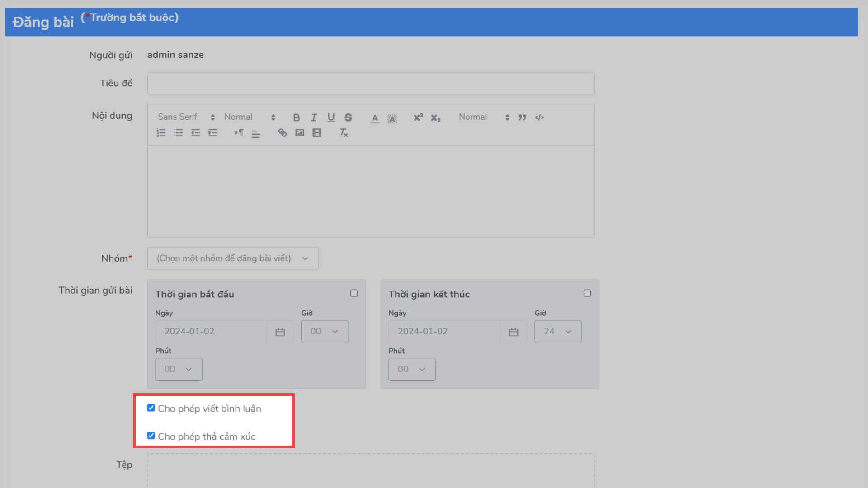Enable the Thời gian bắt đầu checkbox
868x488 pixels.
coord(354,293)
